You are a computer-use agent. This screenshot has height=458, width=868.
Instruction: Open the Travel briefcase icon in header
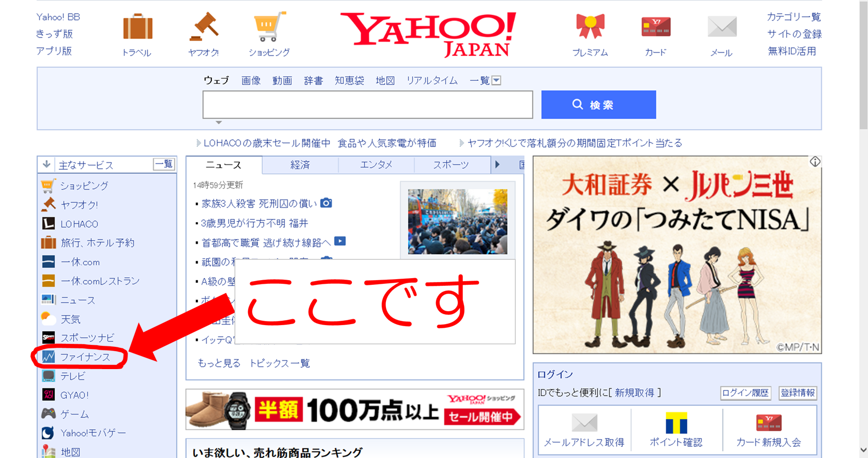click(137, 27)
